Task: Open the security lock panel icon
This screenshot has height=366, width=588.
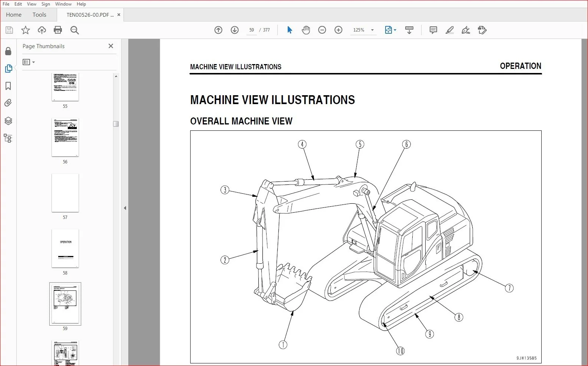Action: click(x=8, y=51)
